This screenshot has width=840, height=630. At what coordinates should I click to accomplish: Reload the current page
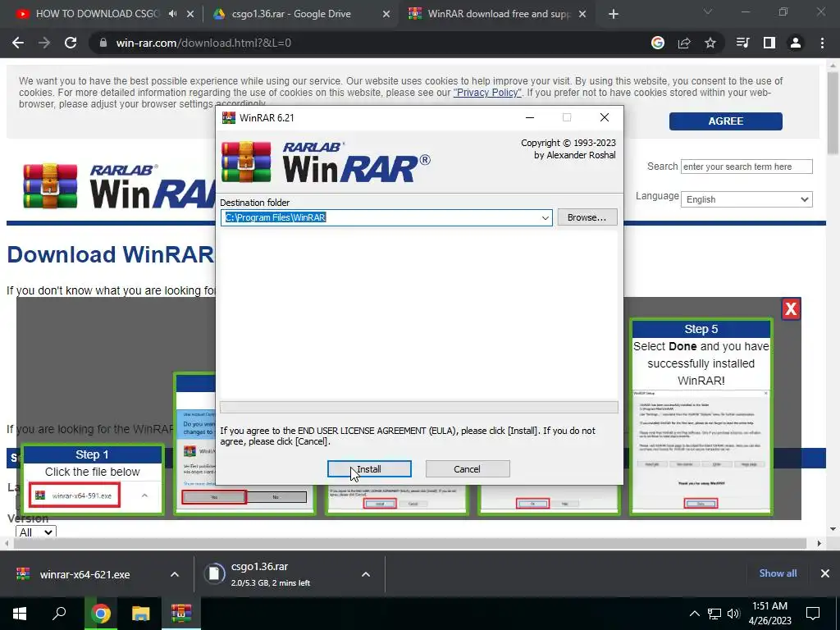tap(71, 43)
